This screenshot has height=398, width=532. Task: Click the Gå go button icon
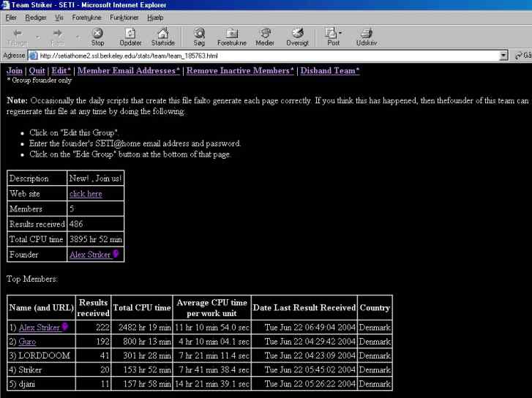[x=519, y=56]
